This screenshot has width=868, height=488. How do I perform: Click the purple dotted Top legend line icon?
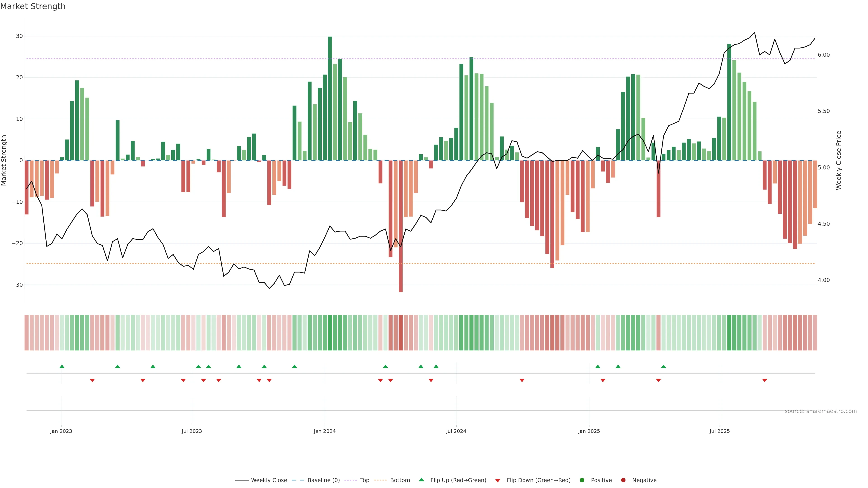pos(350,480)
